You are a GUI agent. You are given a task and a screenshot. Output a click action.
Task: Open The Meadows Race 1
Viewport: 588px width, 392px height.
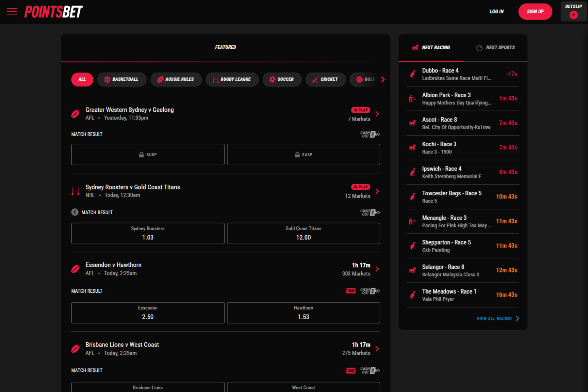click(x=463, y=295)
